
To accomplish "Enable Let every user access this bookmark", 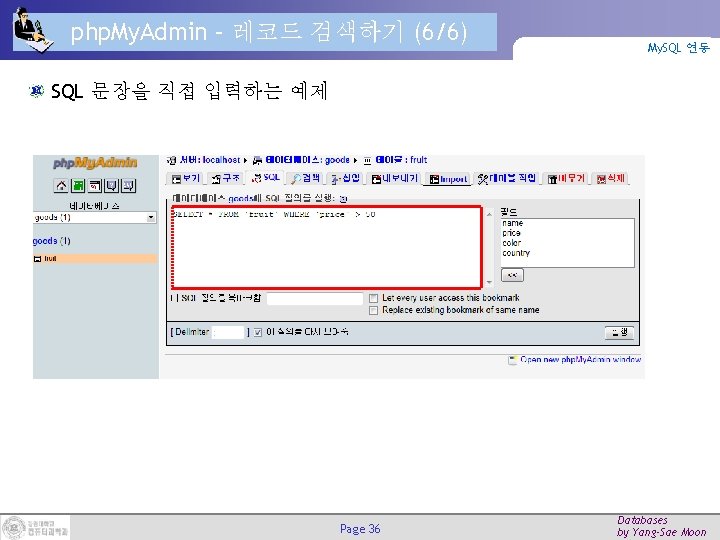I will (x=373, y=298).
